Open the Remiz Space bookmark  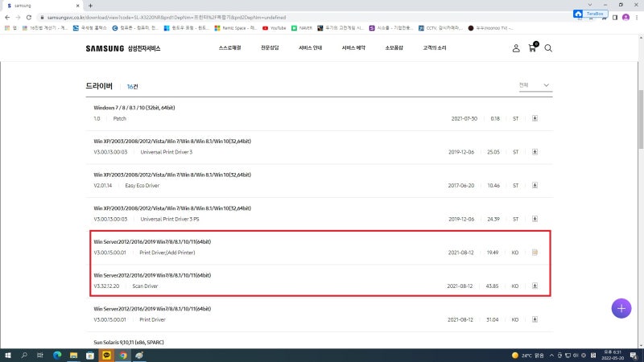click(235, 28)
